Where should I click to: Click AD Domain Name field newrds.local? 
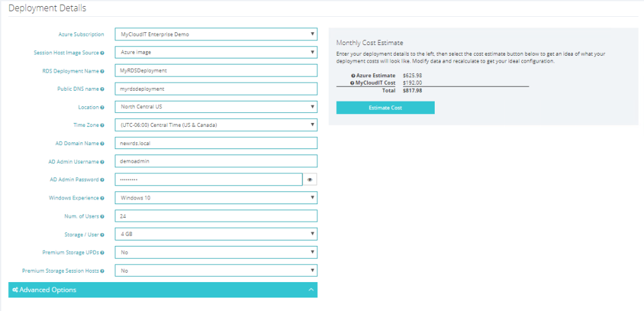click(x=216, y=143)
